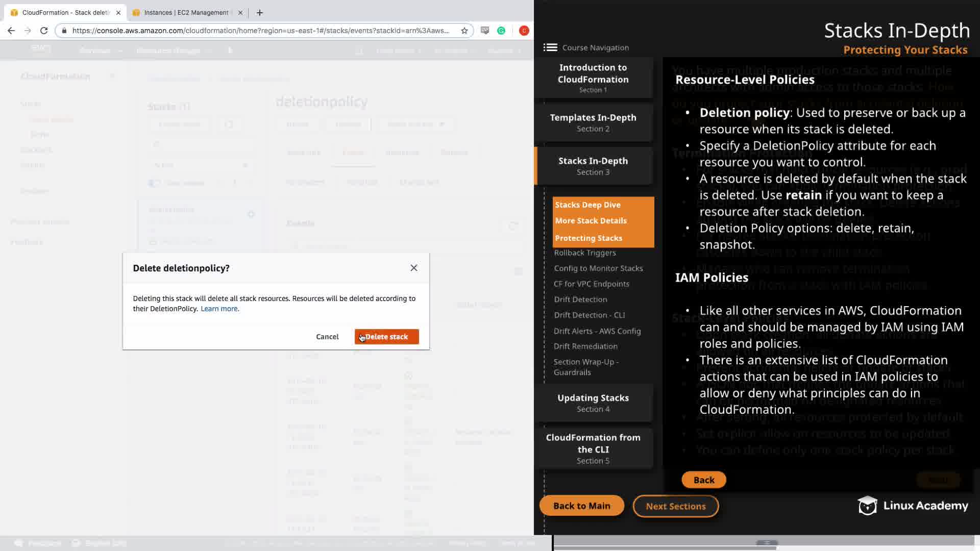Open the red Chrome profile avatar
980x551 pixels.
[524, 31]
